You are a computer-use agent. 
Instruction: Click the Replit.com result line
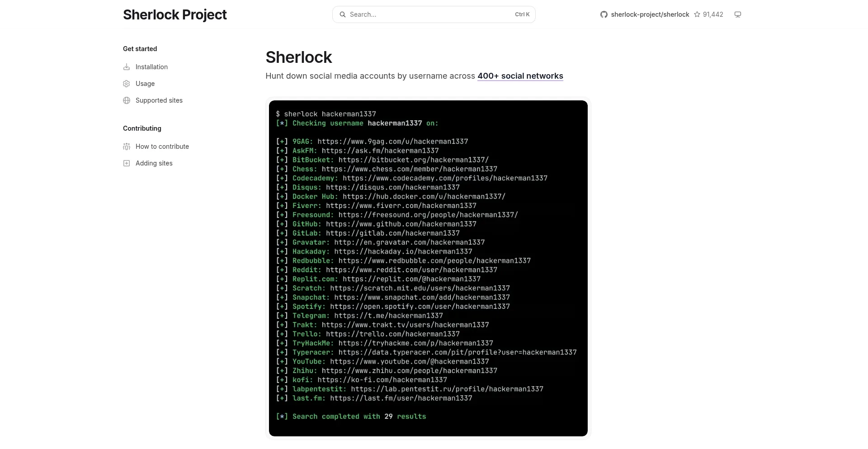378,279
